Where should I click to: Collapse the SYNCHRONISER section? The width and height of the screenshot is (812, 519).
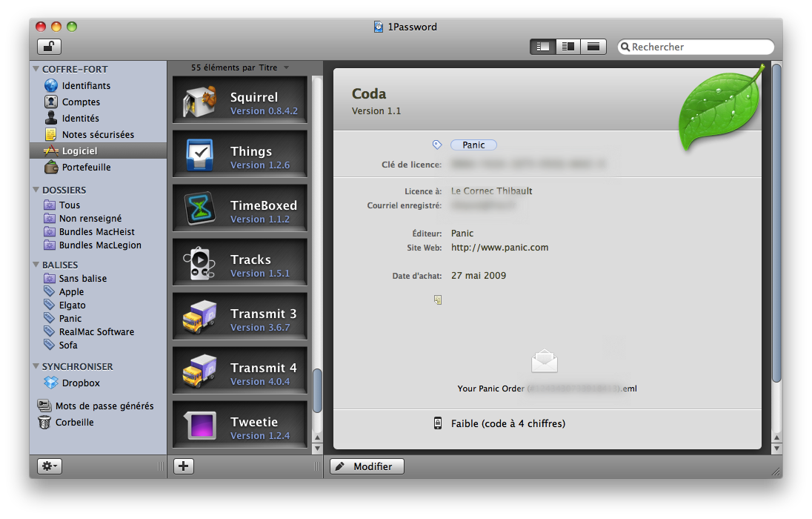(x=36, y=366)
